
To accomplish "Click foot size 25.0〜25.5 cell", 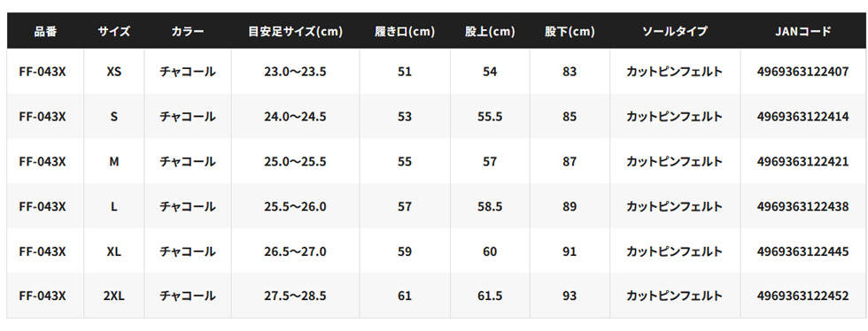I will tap(296, 162).
